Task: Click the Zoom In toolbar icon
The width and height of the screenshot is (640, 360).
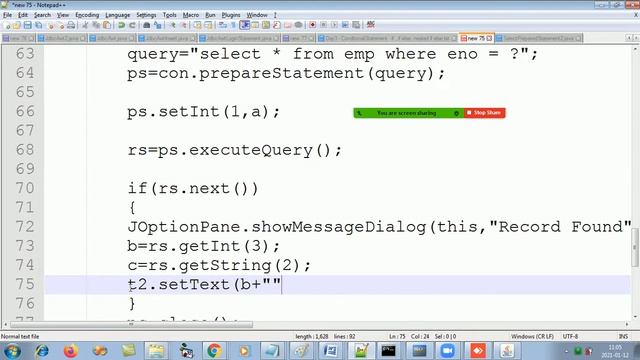Action: point(173,25)
